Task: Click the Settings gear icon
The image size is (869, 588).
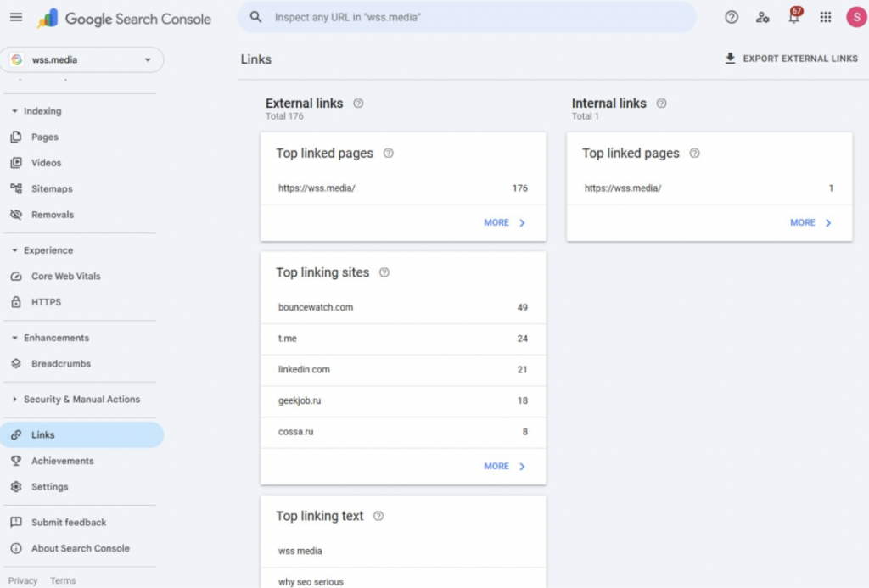Action: click(x=16, y=486)
